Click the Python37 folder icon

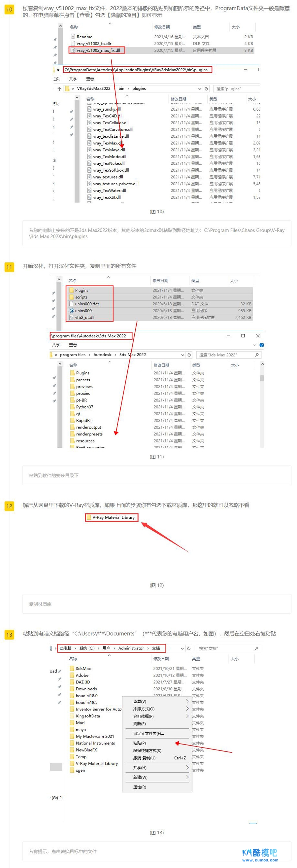click(72, 407)
